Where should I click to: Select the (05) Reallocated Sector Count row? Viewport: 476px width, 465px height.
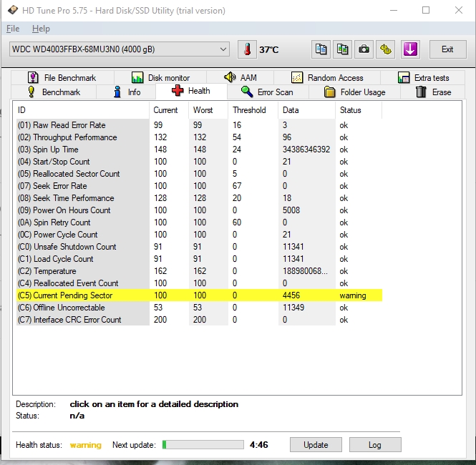199,174
